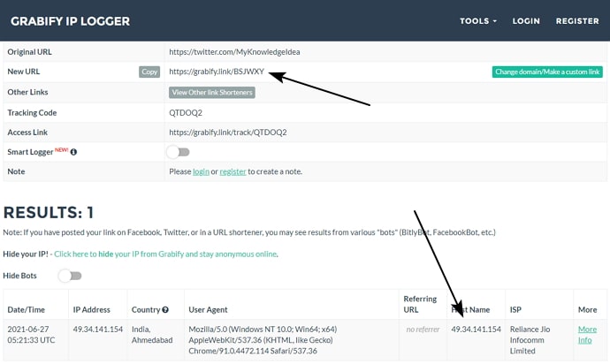
Task: Click the login link in Note row
Action: click(202, 172)
